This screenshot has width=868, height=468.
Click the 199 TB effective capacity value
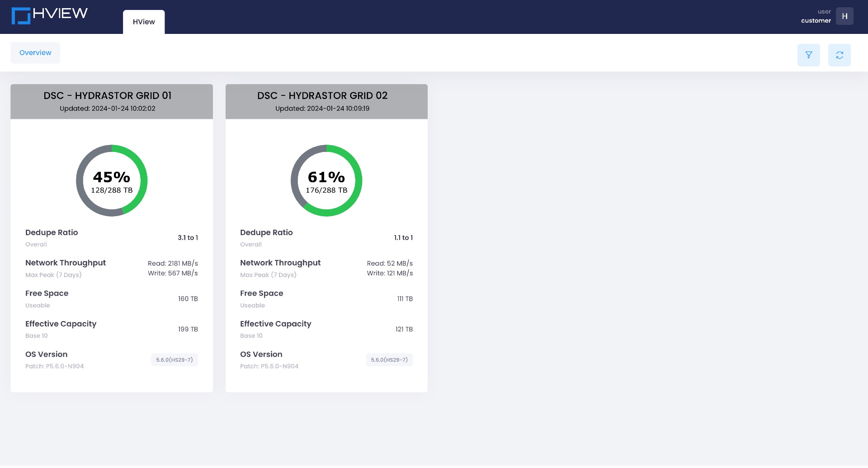[188, 329]
